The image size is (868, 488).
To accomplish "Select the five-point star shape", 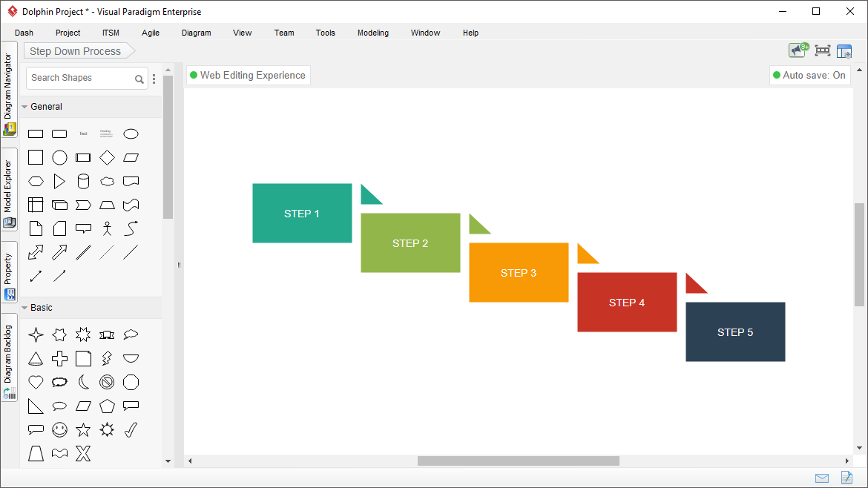I will pos(83,430).
